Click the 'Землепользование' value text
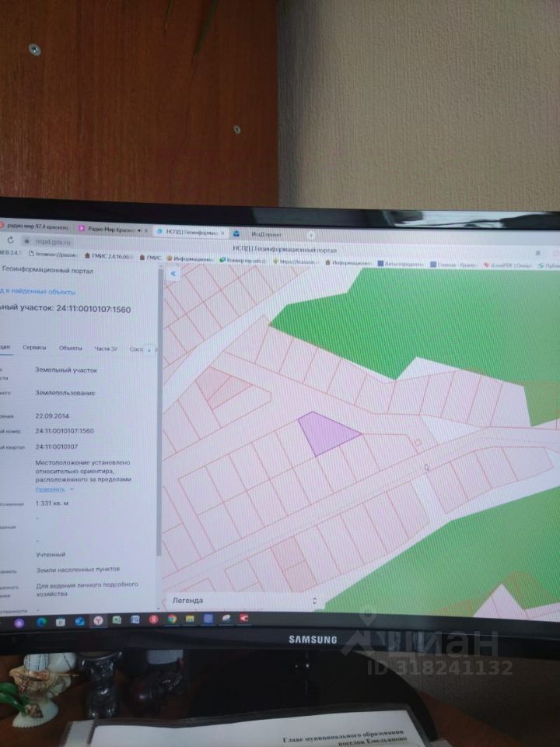 pos(65,392)
